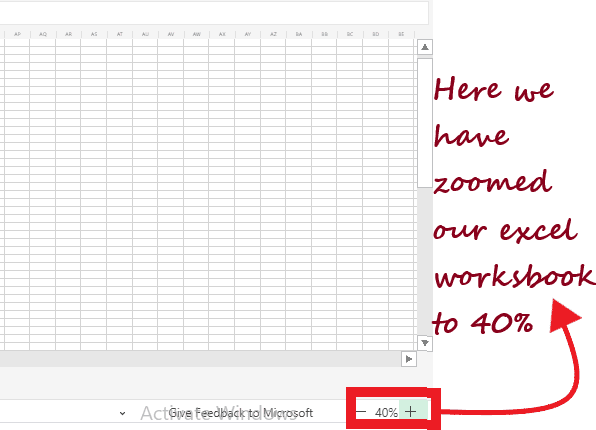Open the 40% zoom level setting

coord(386,413)
